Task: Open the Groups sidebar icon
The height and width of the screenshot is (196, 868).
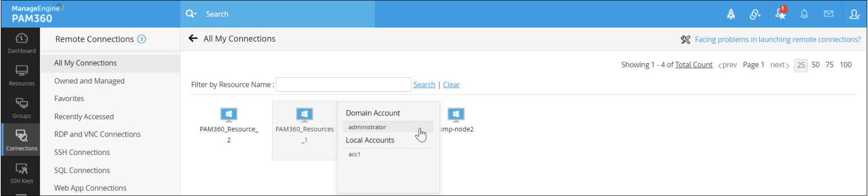Action: (21, 108)
